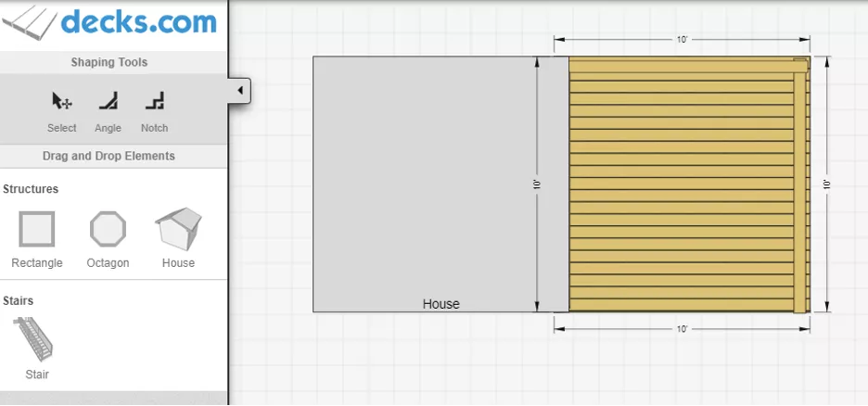Open the decks.com logo link
The height and width of the screenshot is (406, 868).
coord(109,24)
